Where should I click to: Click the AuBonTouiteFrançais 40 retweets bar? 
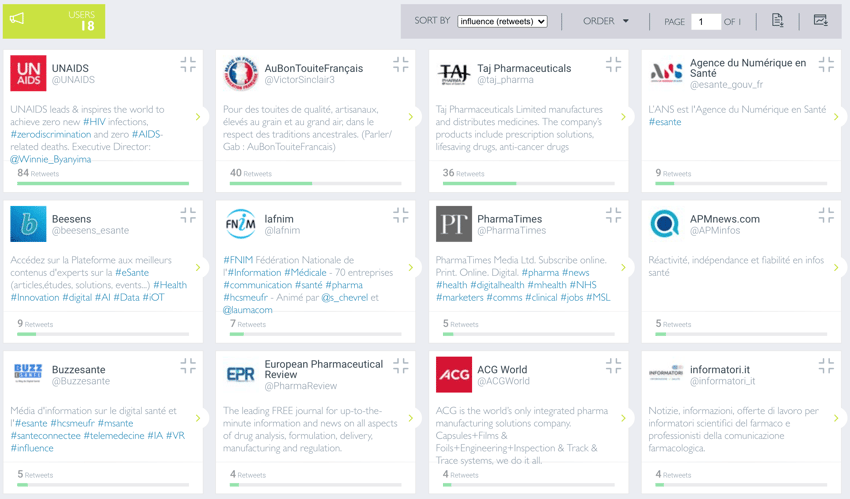pyautogui.click(x=315, y=184)
